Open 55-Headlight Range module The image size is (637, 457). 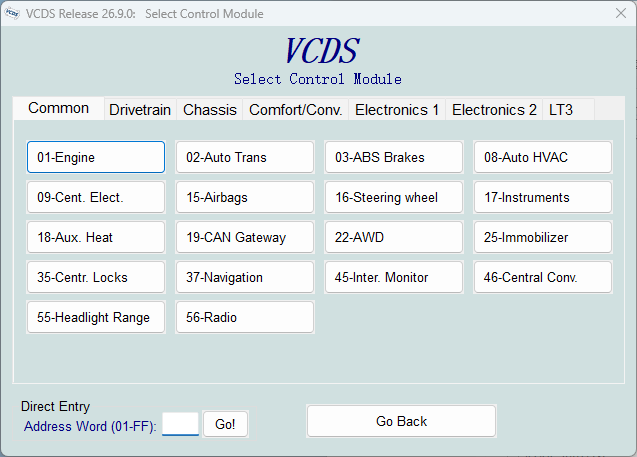pyautogui.click(x=96, y=317)
